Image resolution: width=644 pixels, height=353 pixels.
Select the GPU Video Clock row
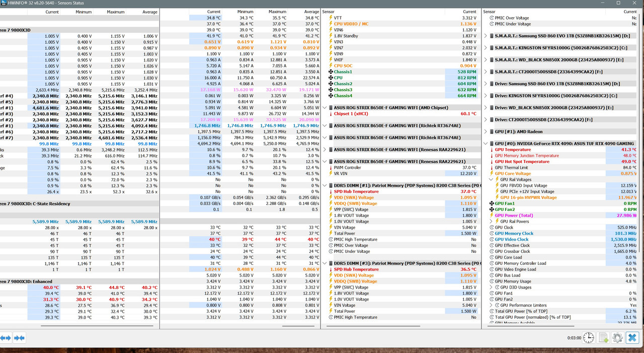click(x=563, y=240)
